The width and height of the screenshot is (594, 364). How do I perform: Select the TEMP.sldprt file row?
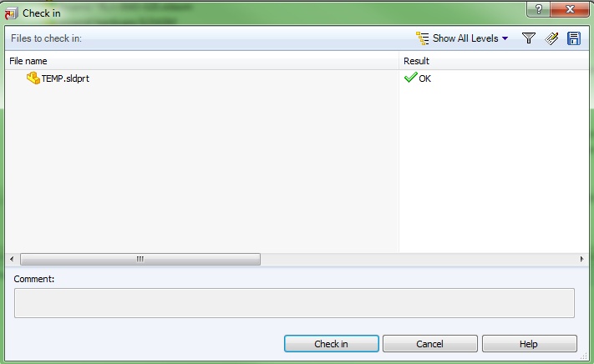(297, 78)
